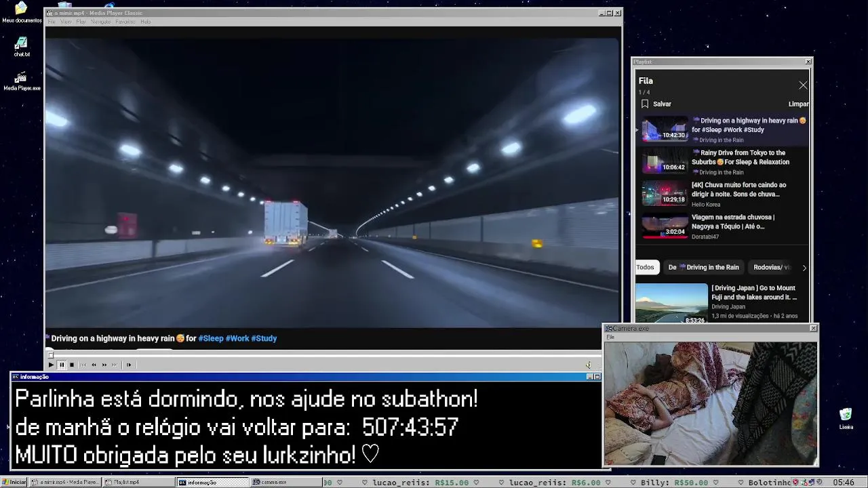This screenshot has width=868, height=488.
Task: Skip to next track in player toolbar
Action: point(115,365)
